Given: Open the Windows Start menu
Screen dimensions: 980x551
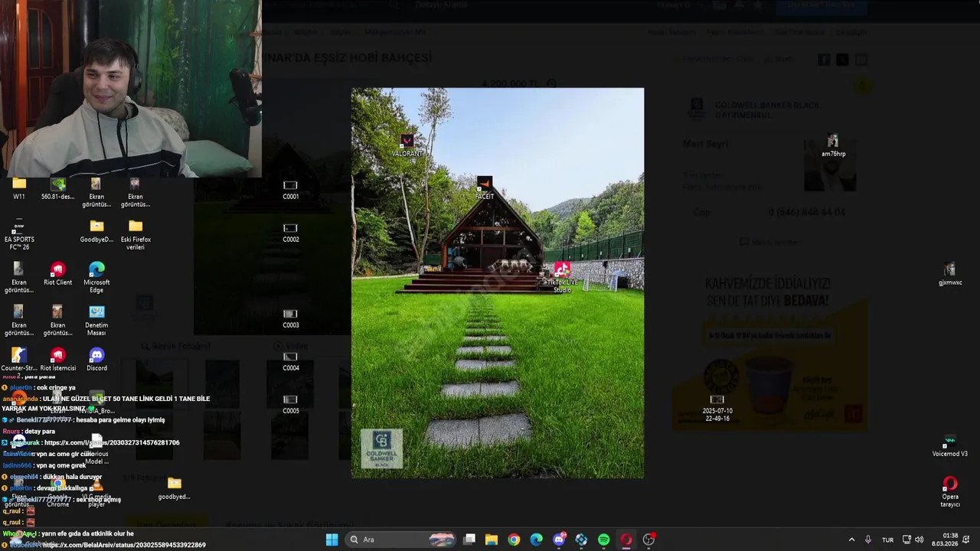Looking at the screenshot, I should tap(332, 540).
